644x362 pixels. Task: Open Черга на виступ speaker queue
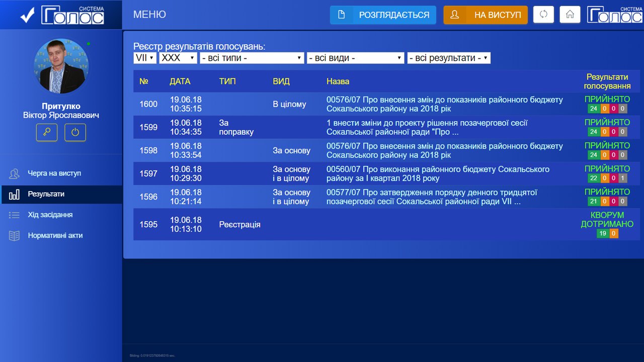54,173
